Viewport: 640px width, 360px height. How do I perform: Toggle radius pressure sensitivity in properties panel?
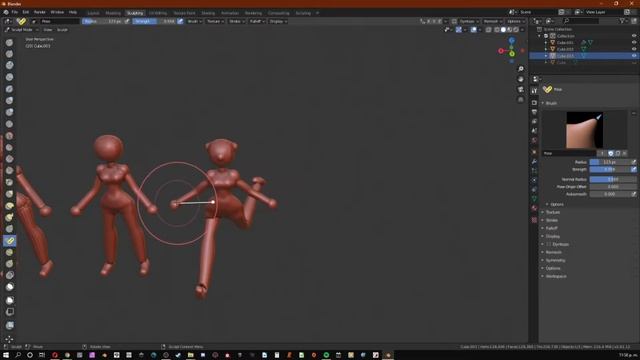[633, 162]
